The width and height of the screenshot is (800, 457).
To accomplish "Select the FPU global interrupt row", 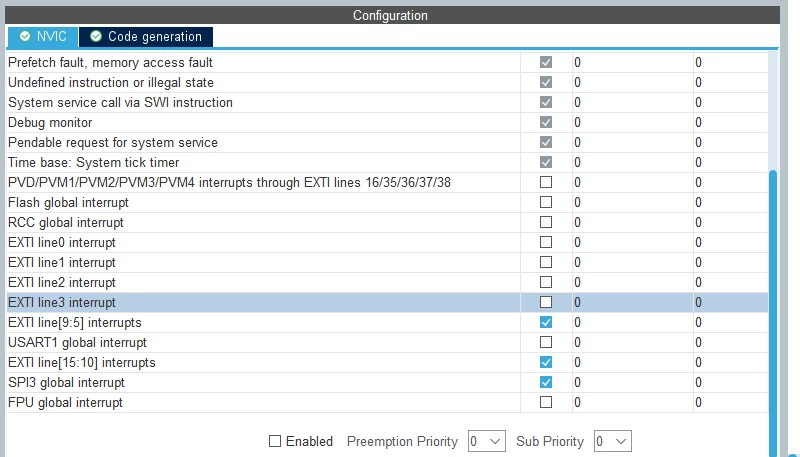I will tap(388, 402).
